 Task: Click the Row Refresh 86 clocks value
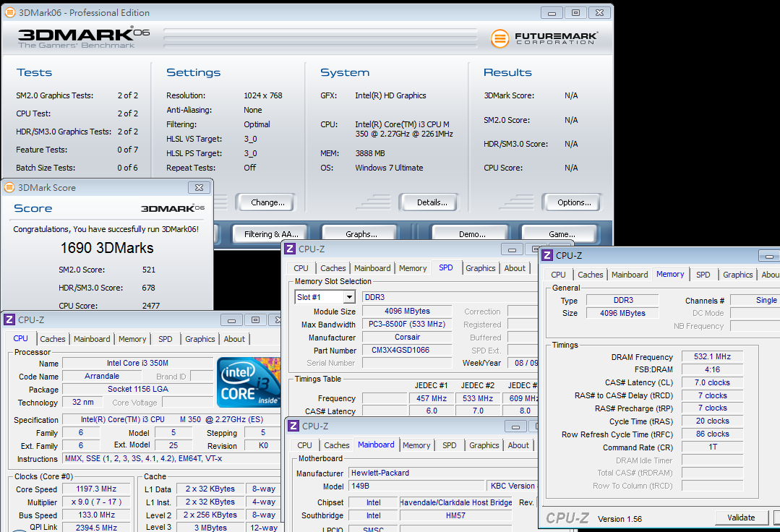[712, 434]
